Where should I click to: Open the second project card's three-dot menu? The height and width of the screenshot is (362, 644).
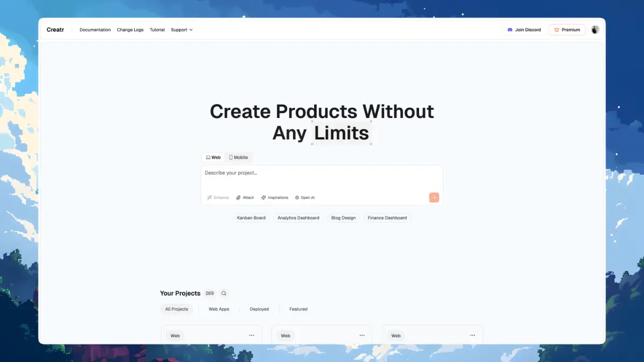(x=362, y=335)
